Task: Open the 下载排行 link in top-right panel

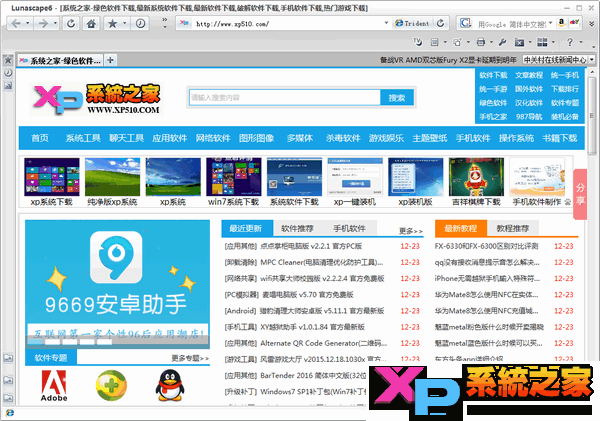Action: coord(565,89)
